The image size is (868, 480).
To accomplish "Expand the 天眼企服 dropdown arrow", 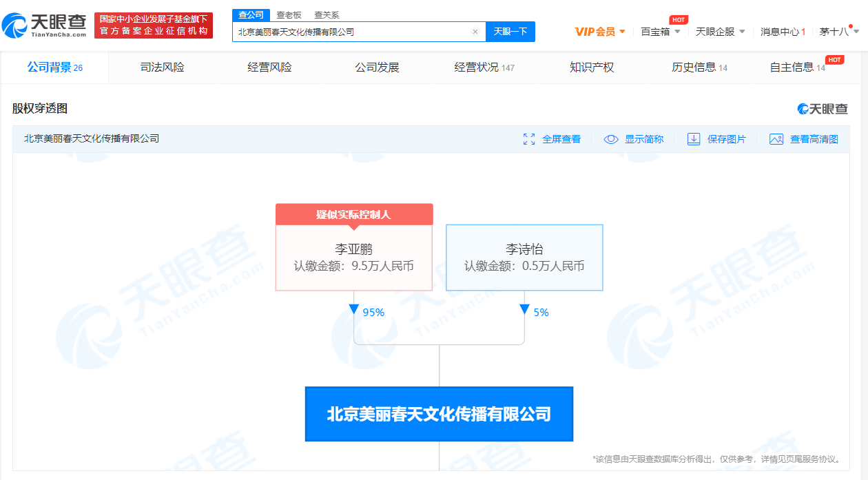I will (742, 32).
